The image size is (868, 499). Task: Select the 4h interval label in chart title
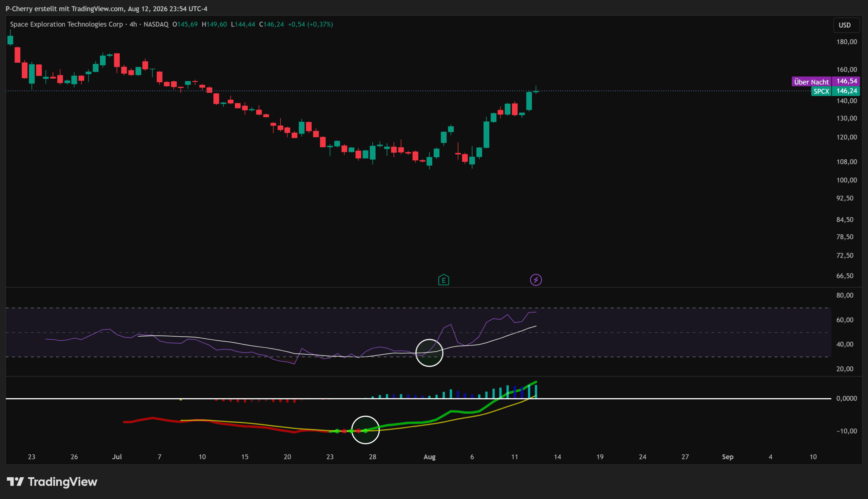pyautogui.click(x=133, y=24)
